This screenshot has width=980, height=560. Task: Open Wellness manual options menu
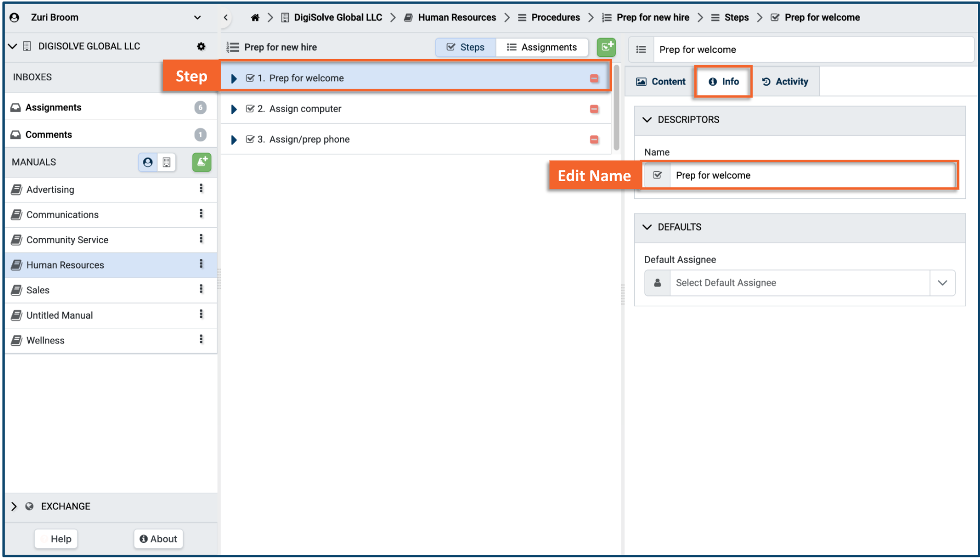pos(201,339)
